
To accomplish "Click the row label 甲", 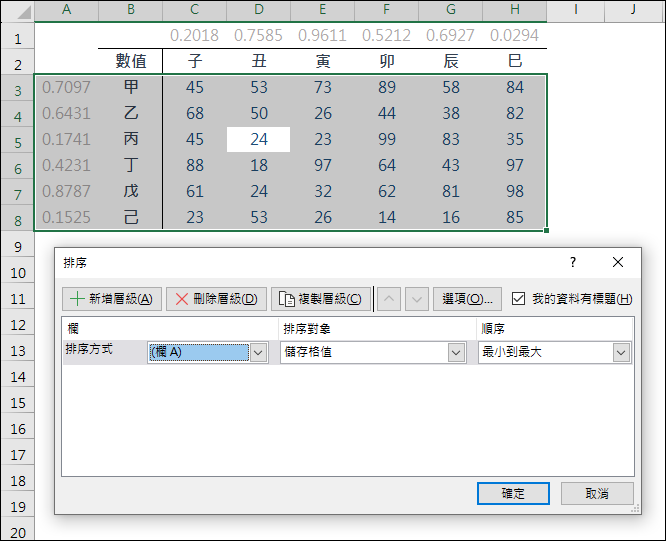I will coord(131,87).
